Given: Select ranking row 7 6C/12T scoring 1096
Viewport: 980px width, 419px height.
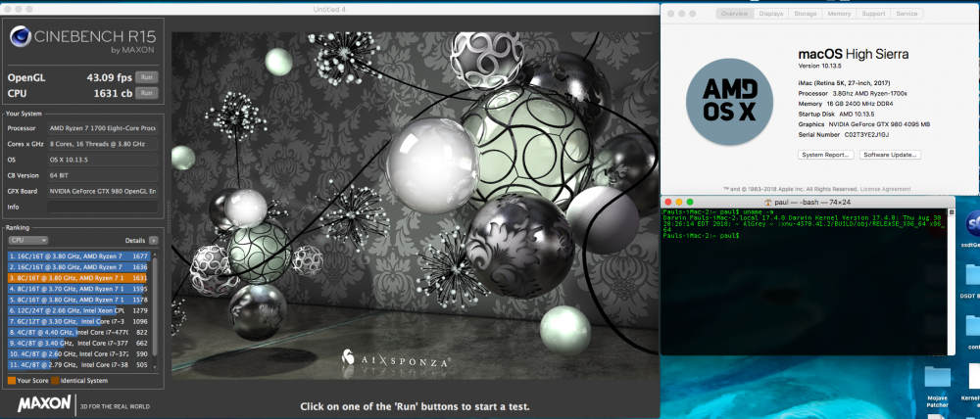Looking at the screenshot, I should tap(78, 321).
